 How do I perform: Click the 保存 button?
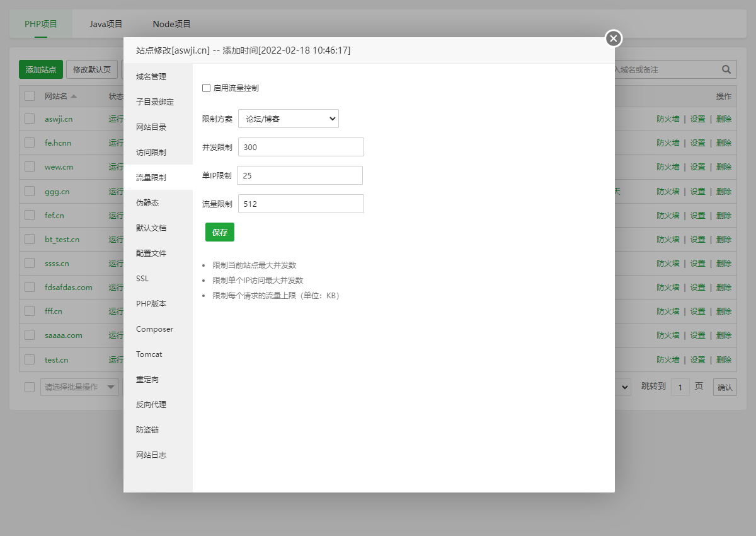coord(219,232)
